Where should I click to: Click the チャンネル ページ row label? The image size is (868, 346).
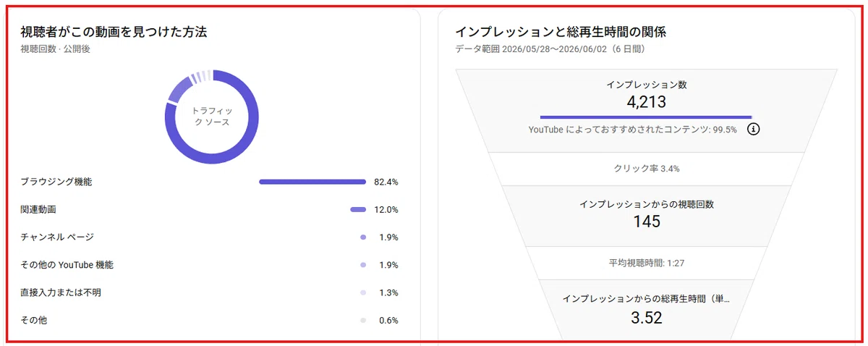(57, 237)
